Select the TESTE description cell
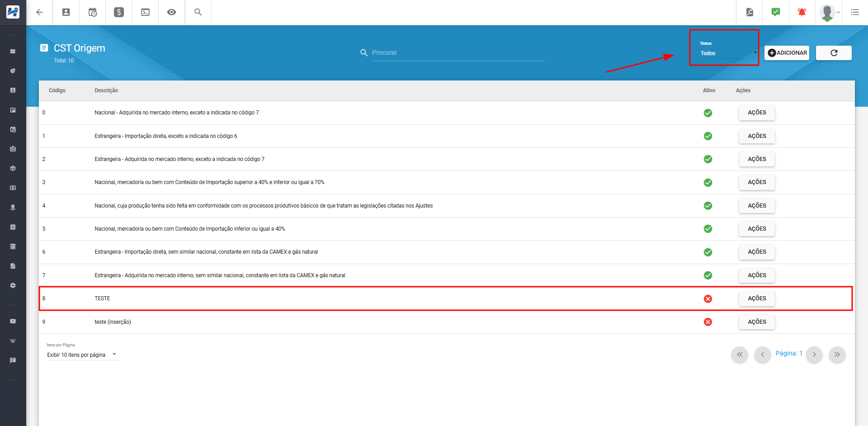 tap(102, 298)
